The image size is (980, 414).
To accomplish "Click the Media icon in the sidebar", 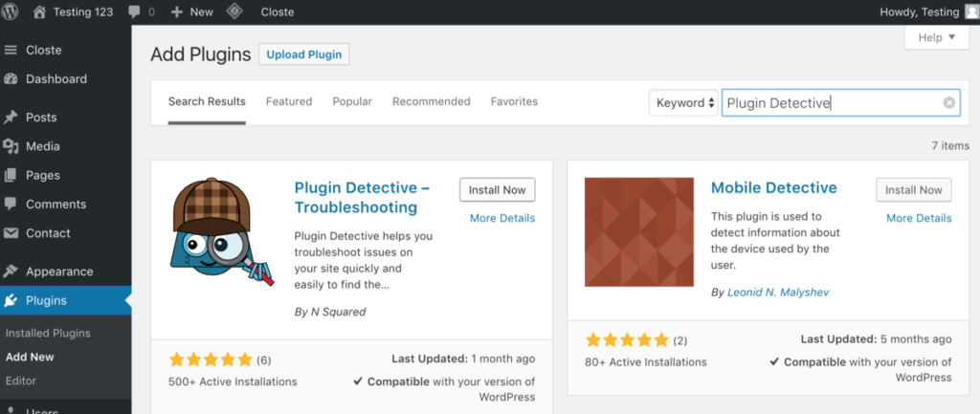I will coord(11,146).
